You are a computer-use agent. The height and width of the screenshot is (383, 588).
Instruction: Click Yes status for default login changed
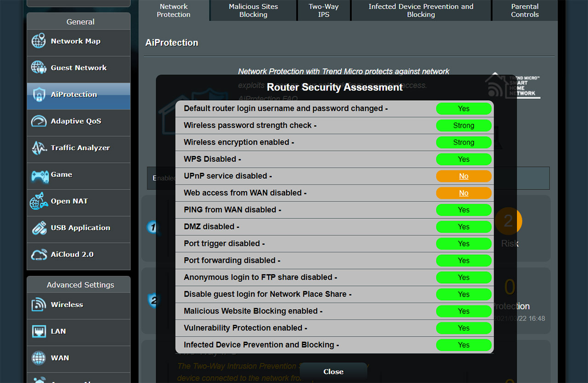pyautogui.click(x=464, y=109)
